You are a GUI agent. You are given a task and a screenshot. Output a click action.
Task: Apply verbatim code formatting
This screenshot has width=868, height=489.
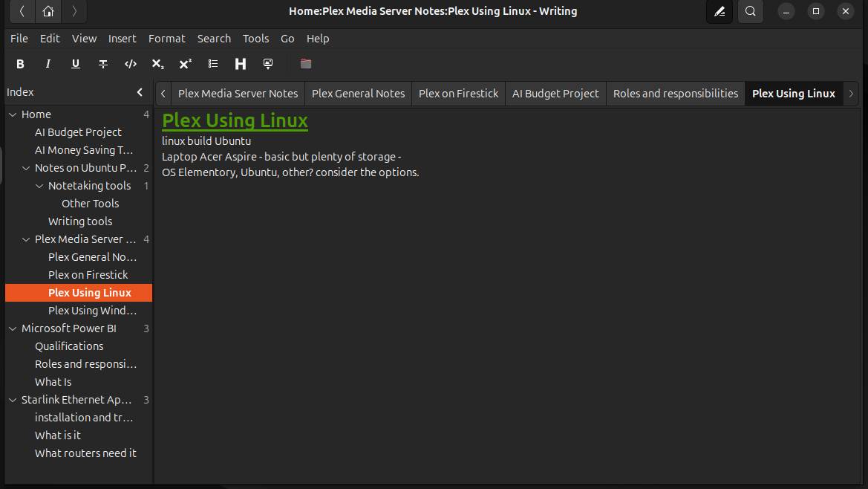(131, 64)
